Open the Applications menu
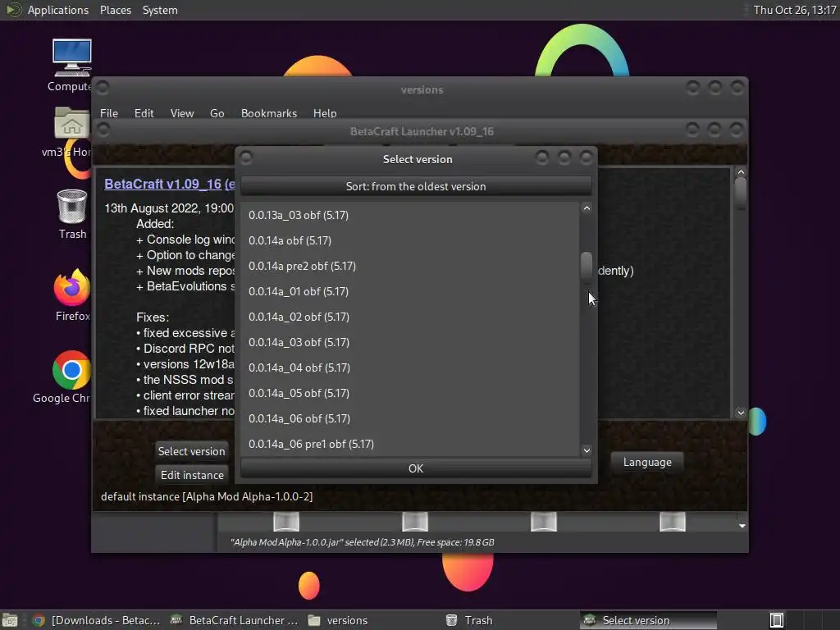 (58, 10)
